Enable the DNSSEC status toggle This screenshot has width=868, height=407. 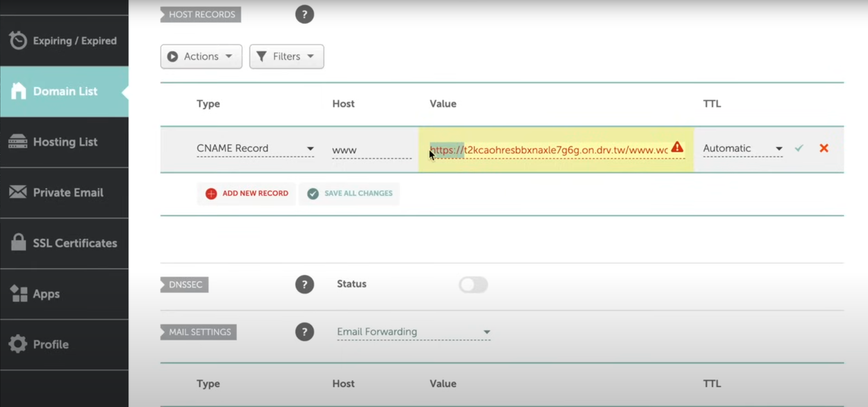pos(473,285)
